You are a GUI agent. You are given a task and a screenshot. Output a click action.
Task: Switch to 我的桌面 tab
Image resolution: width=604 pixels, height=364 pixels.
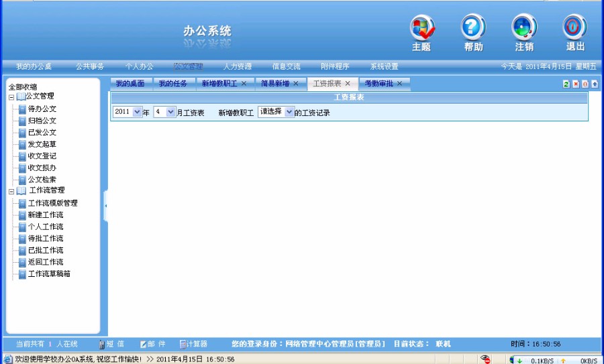tap(130, 84)
